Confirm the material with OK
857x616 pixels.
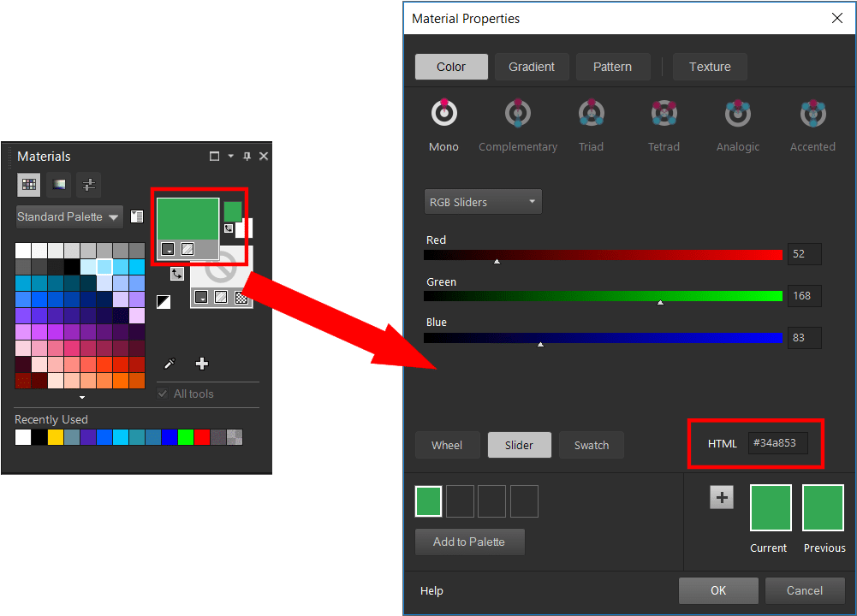pyautogui.click(x=717, y=590)
